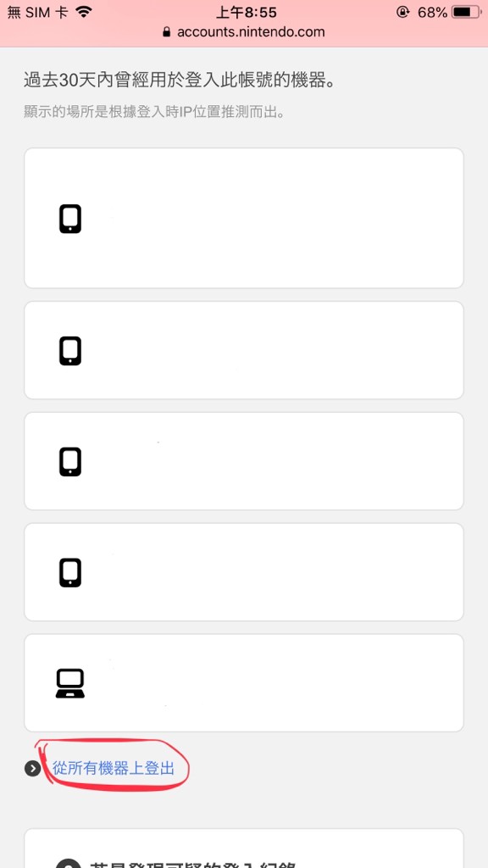Select the laptop icon in the last device card
This screenshot has height=868, width=488.
pyautogui.click(x=70, y=684)
